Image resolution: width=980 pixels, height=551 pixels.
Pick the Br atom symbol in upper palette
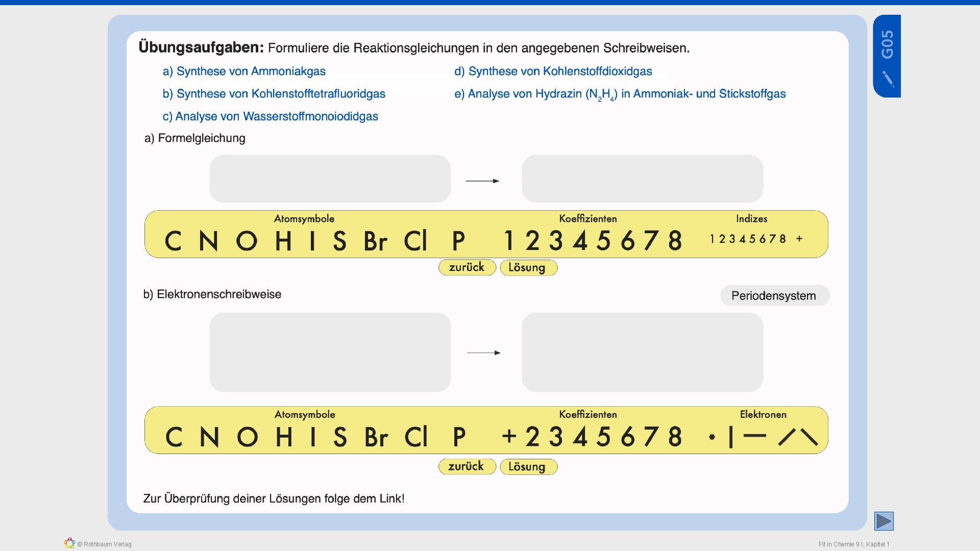376,241
